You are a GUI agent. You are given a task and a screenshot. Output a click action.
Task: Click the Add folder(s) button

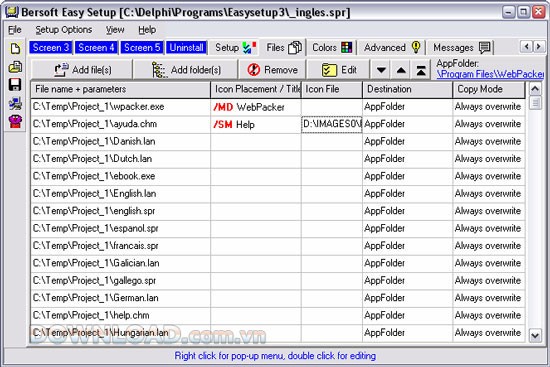pyautogui.click(x=186, y=70)
